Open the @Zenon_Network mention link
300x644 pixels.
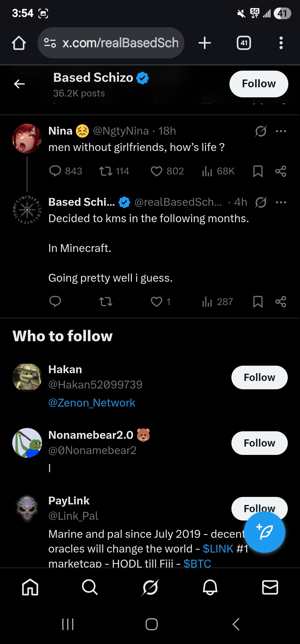92,403
